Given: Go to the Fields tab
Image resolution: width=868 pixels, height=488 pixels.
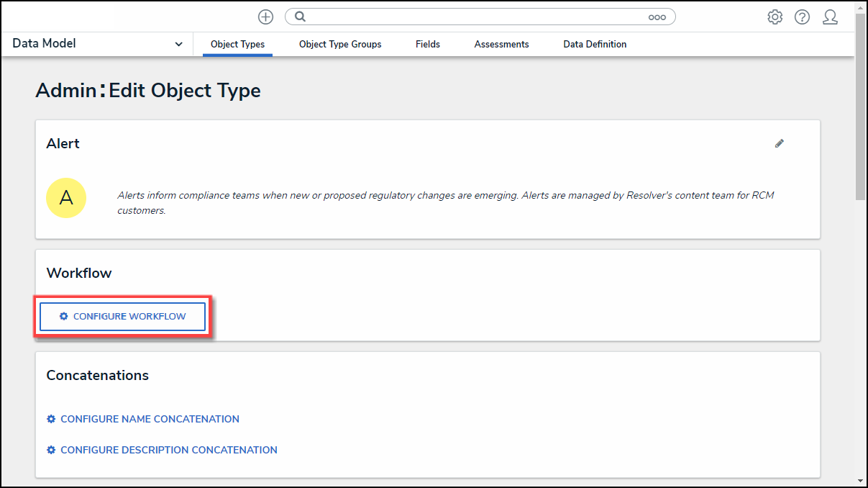Looking at the screenshot, I should pos(428,44).
